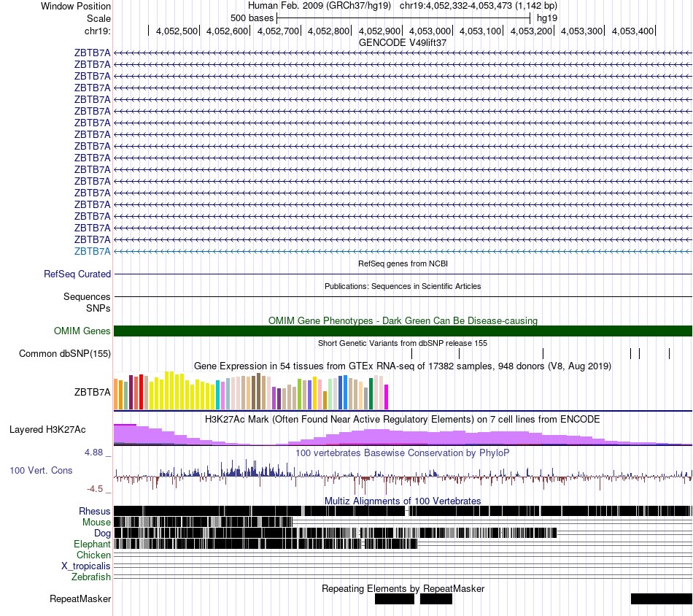
Task: Select the Zebrafish alignment label
Action: click(91, 577)
